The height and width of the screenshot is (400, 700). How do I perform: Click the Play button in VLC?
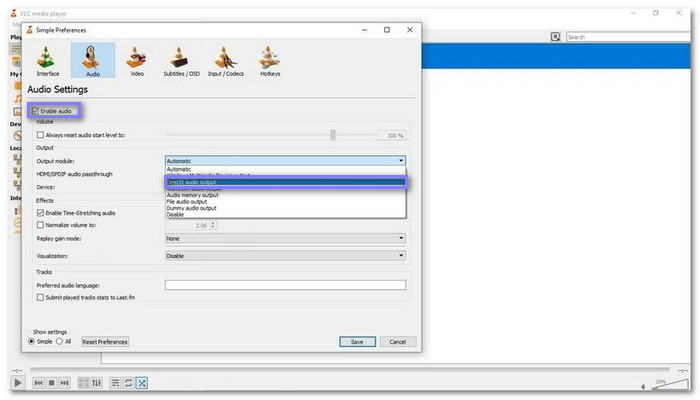pos(17,383)
